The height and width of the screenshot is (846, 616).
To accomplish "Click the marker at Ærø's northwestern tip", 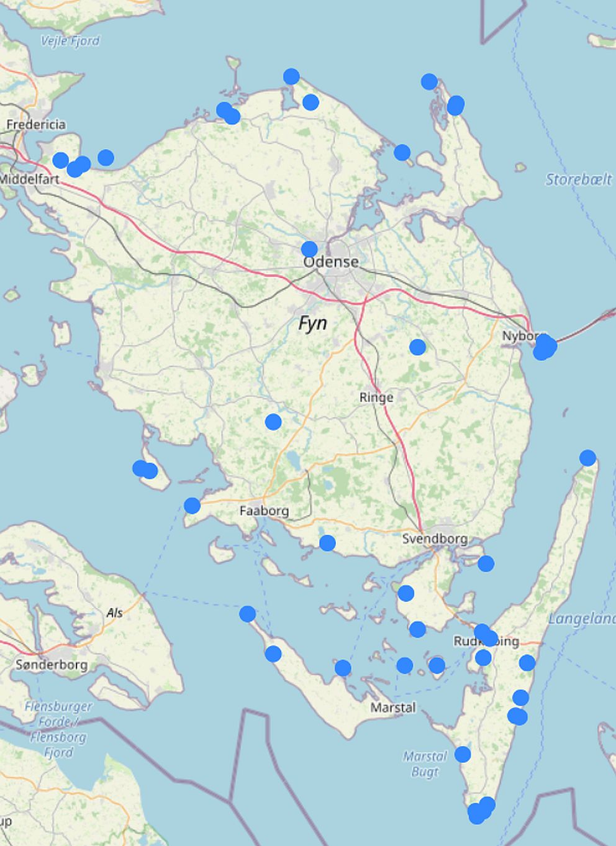I will 247,614.
